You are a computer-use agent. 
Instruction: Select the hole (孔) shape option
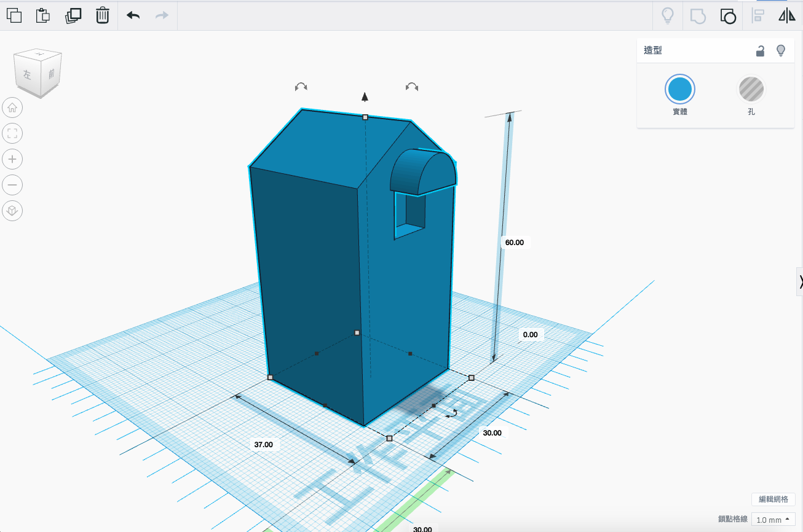click(x=751, y=89)
